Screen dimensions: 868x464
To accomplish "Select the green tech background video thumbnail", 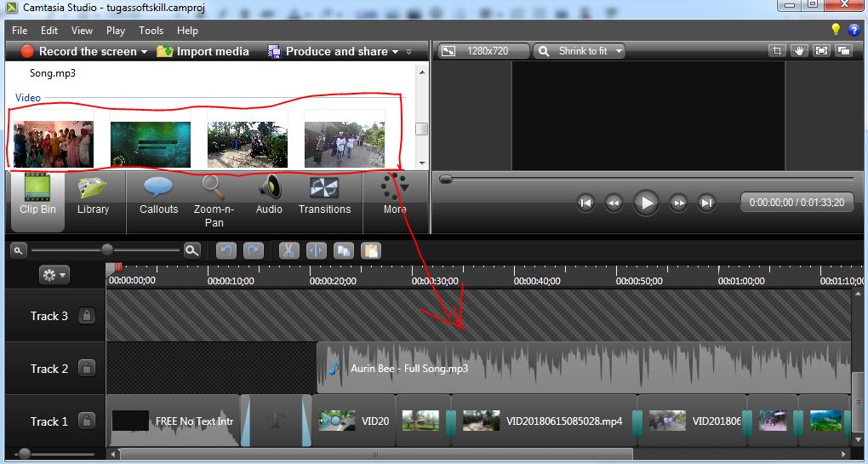I will (x=151, y=144).
